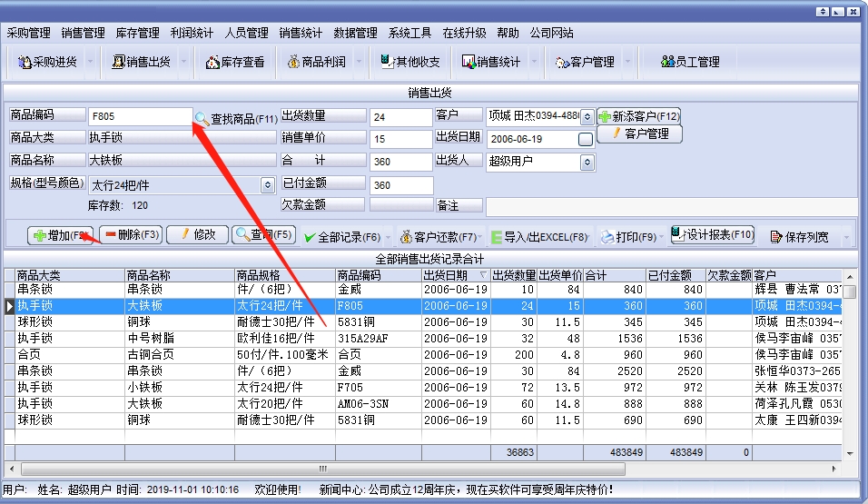Open 其他收支 other income/expense icon
This screenshot has width=868, height=504.
click(389, 62)
